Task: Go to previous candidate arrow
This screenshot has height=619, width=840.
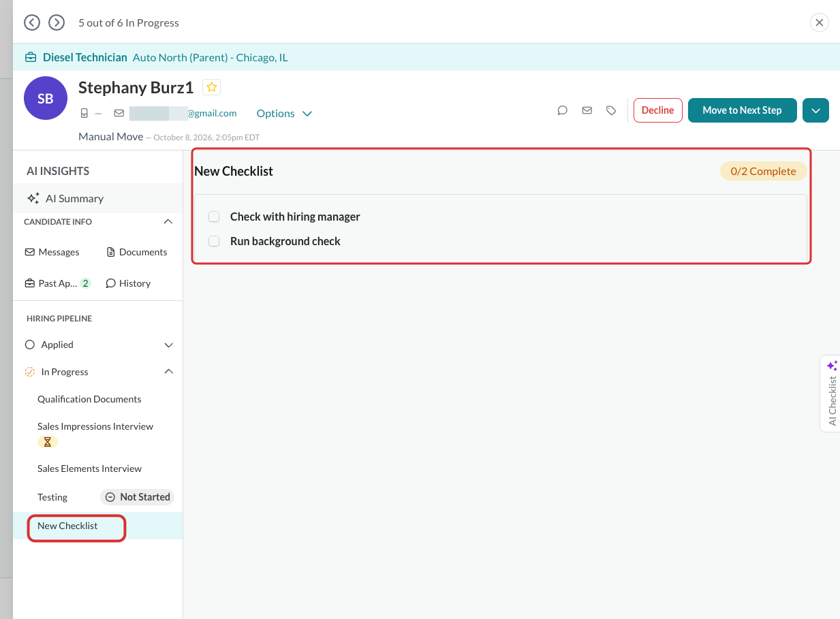Action: (x=32, y=22)
